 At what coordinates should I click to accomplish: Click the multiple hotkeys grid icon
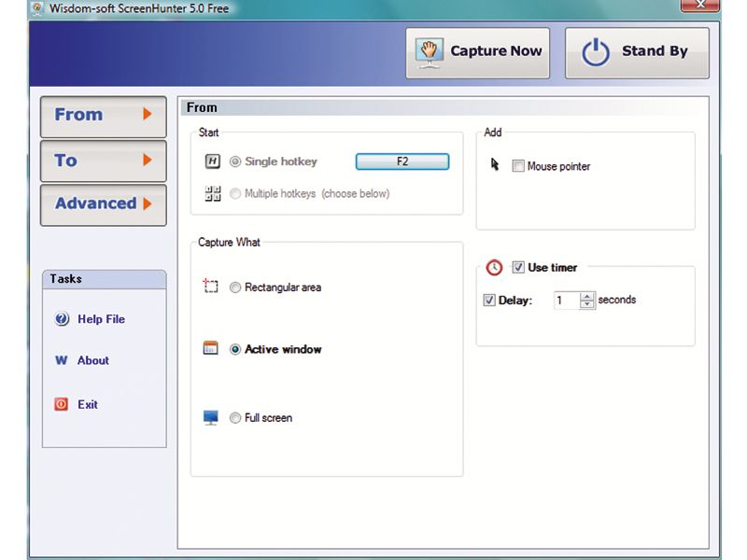[x=213, y=193]
